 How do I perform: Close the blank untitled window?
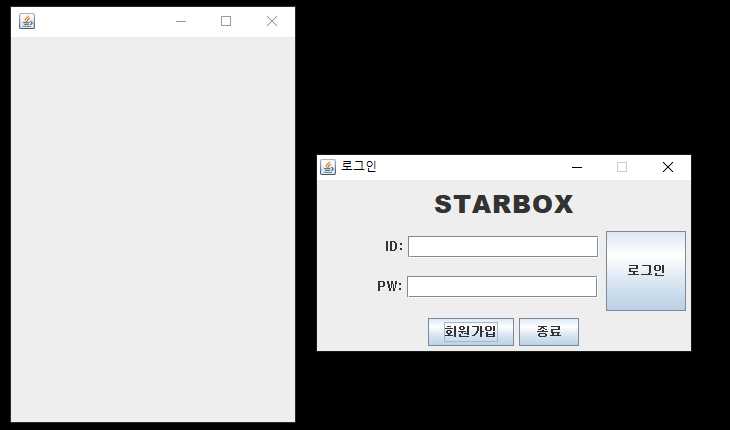point(272,21)
